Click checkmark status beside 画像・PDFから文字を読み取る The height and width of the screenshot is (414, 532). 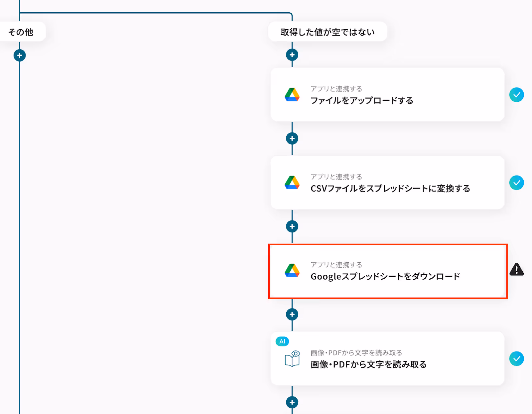pyautogui.click(x=516, y=358)
